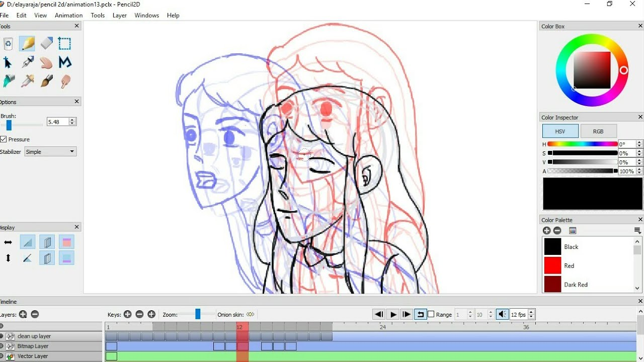Viewport: 644px width, 362px height.
Task: Pick the Hand tool
Action: [x=46, y=62]
